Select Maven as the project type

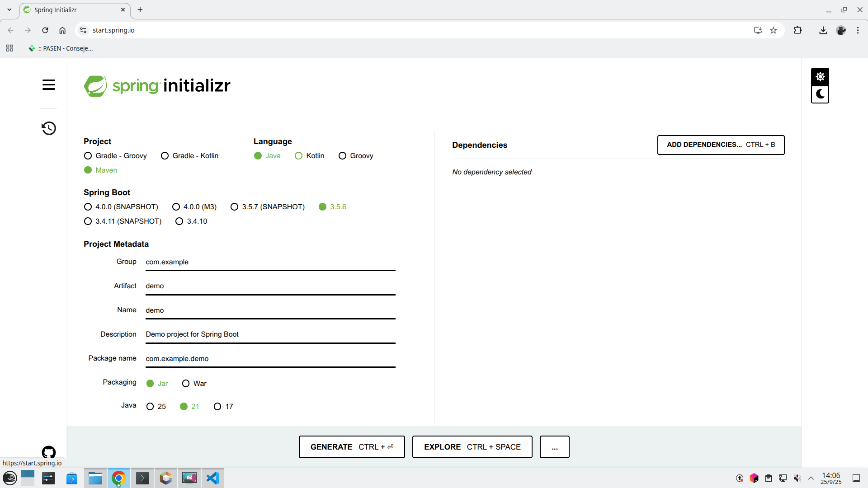(x=87, y=170)
